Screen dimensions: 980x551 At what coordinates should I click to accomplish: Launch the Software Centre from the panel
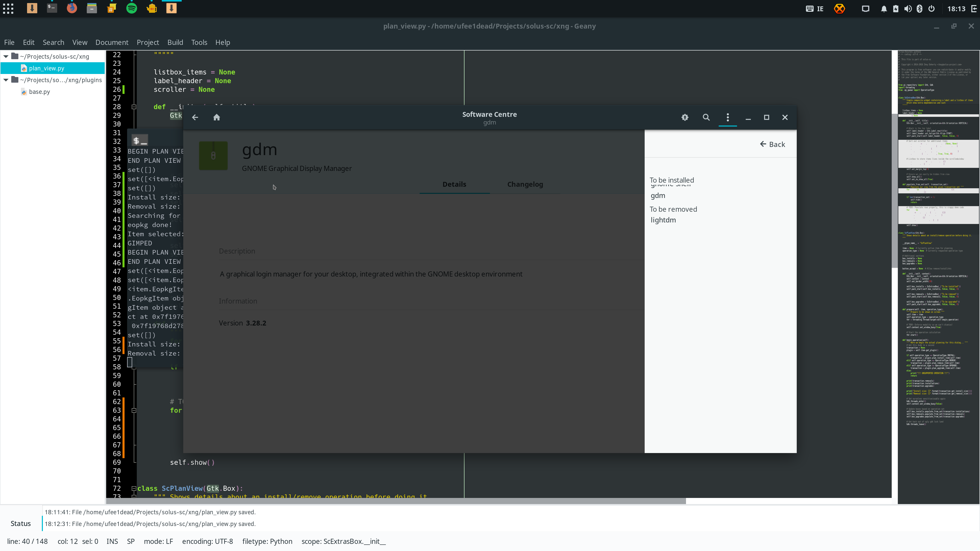[x=32, y=8]
